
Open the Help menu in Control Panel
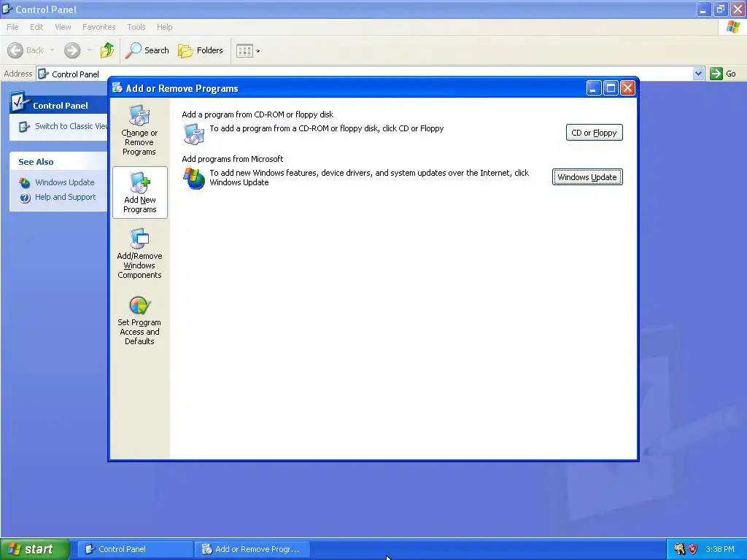pyautogui.click(x=164, y=27)
